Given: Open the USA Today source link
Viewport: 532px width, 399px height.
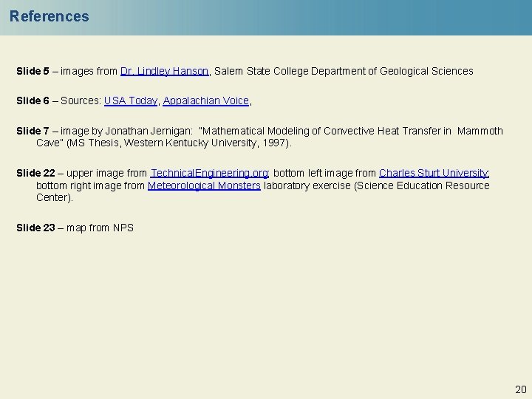Looking at the screenshot, I should tap(131, 101).
